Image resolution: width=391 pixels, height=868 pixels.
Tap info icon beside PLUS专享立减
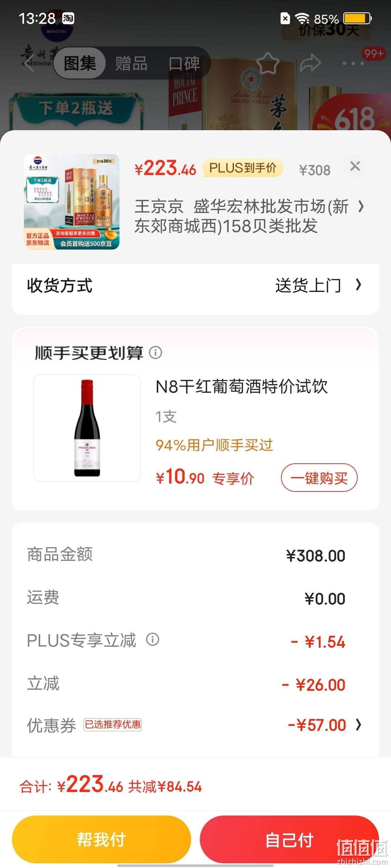coord(152,639)
